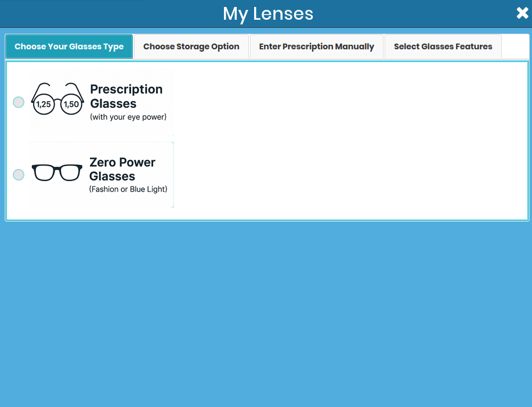This screenshot has width=532, height=407.
Task: Click the lens labeled 1,25
Action: coord(44,105)
